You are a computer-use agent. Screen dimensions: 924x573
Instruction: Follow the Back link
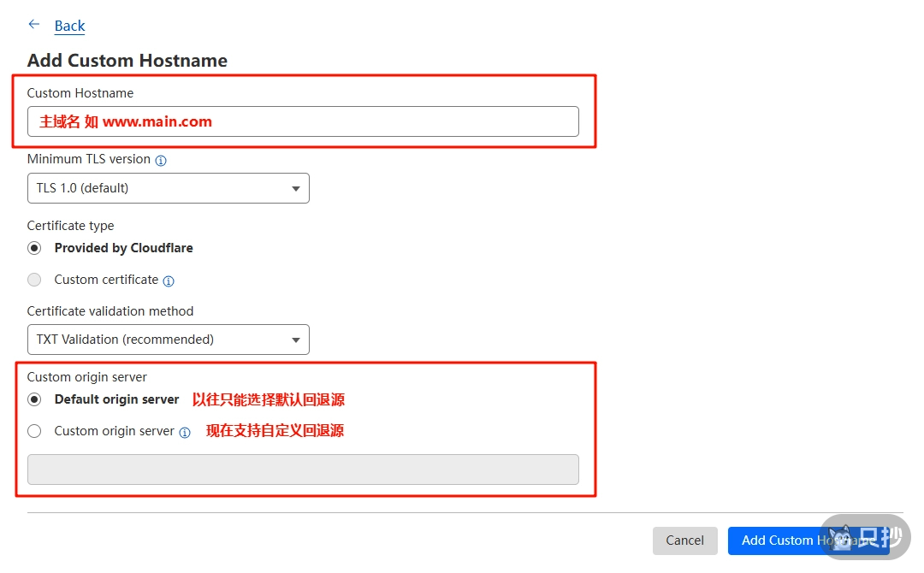tap(69, 26)
